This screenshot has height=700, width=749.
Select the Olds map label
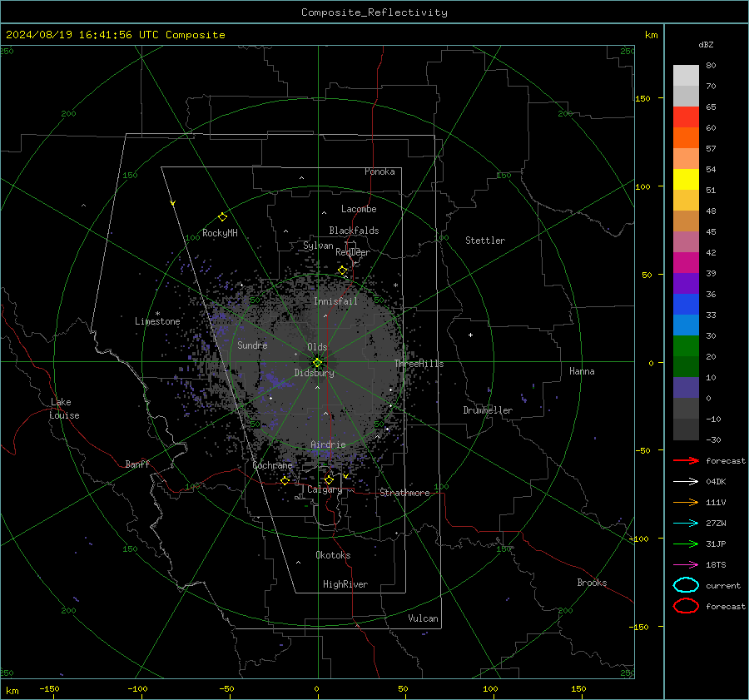coord(317,347)
